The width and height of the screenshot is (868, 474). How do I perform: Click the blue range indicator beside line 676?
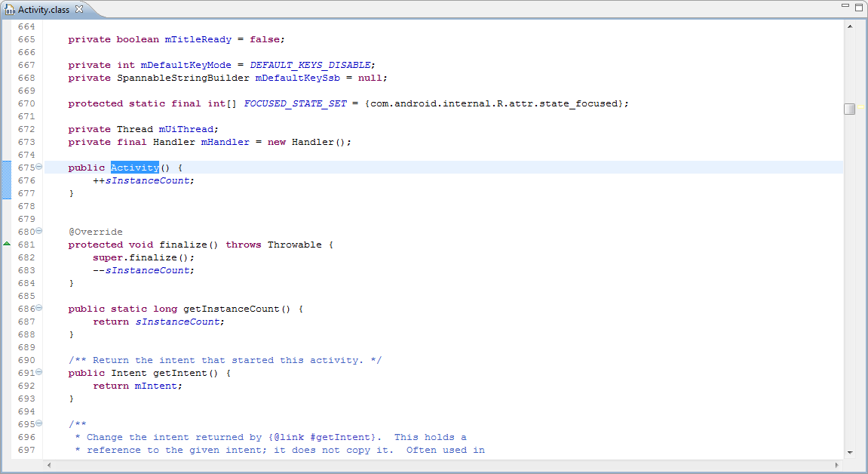[x=7, y=180]
